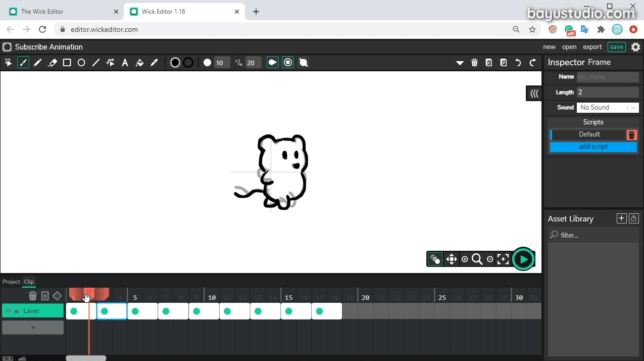644x361 pixels.
Task: Open the Zoom tool in canvas controls
Action: (x=477, y=259)
